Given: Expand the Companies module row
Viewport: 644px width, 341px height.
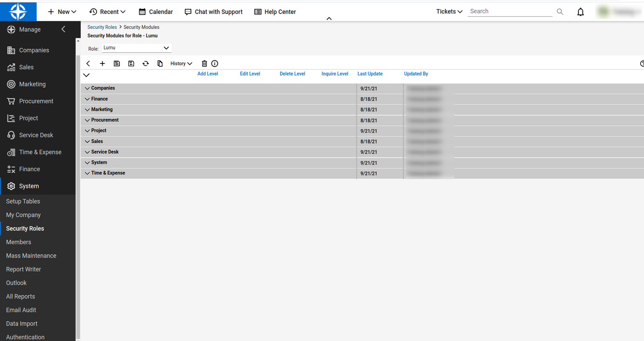Looking at the screenshot, I should click(87, 88).
